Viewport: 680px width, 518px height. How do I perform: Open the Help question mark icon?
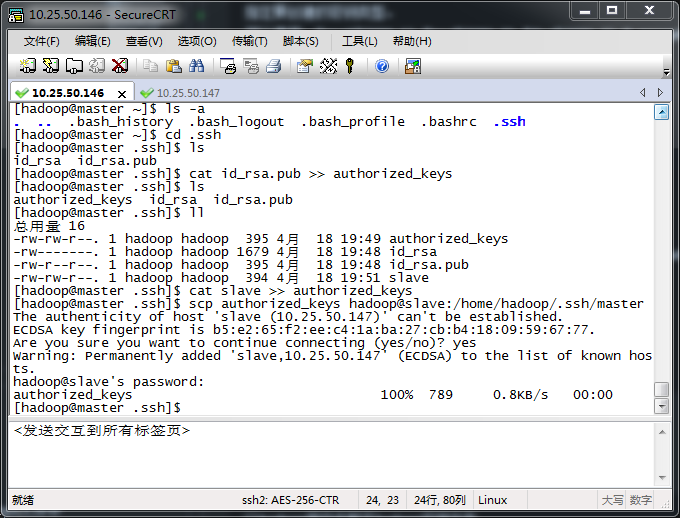coord(382,66)
